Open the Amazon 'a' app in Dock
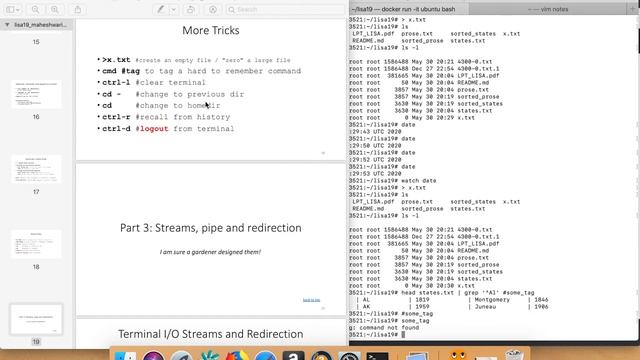 point(293,356)
